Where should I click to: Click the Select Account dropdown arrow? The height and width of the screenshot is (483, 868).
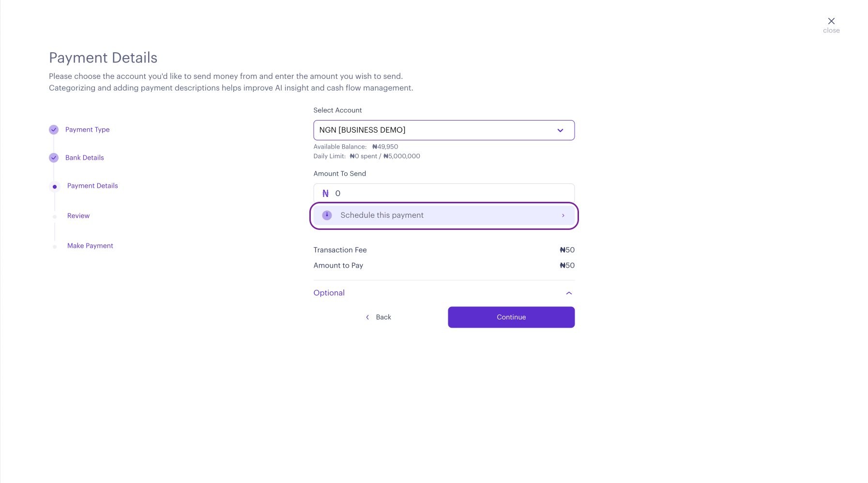coord(560,131)
